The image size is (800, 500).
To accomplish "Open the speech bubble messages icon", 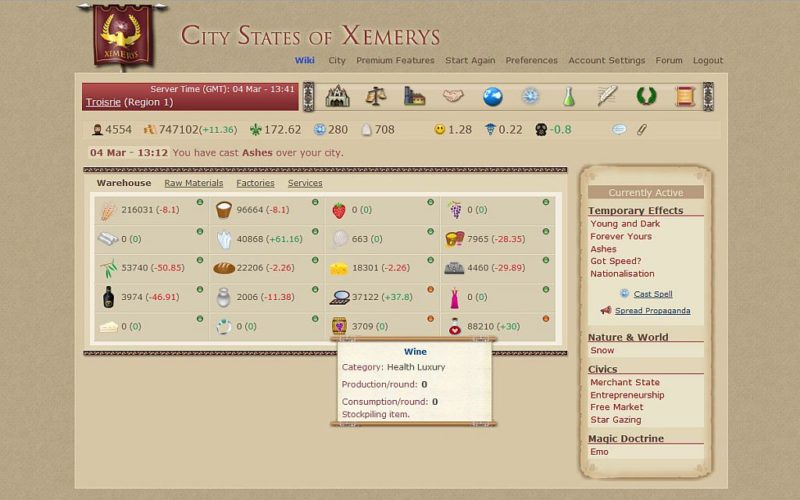I will [x=619, y=130].
